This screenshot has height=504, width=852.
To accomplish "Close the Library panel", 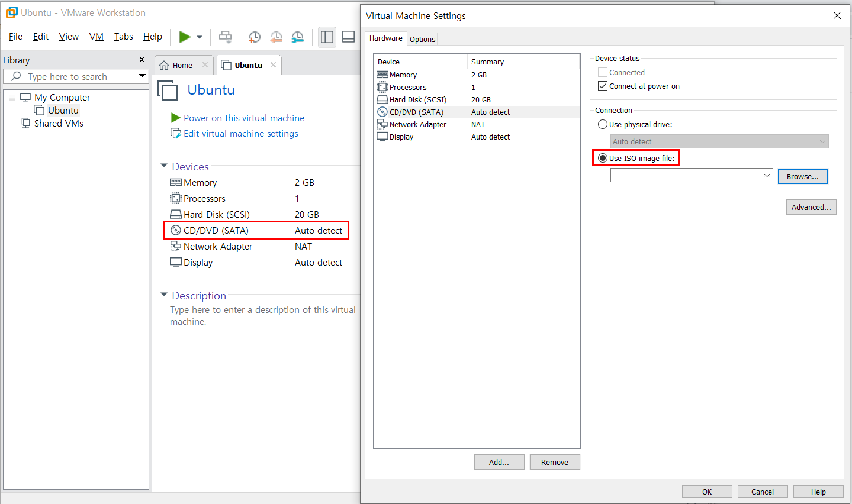I will tap(142, 59).
